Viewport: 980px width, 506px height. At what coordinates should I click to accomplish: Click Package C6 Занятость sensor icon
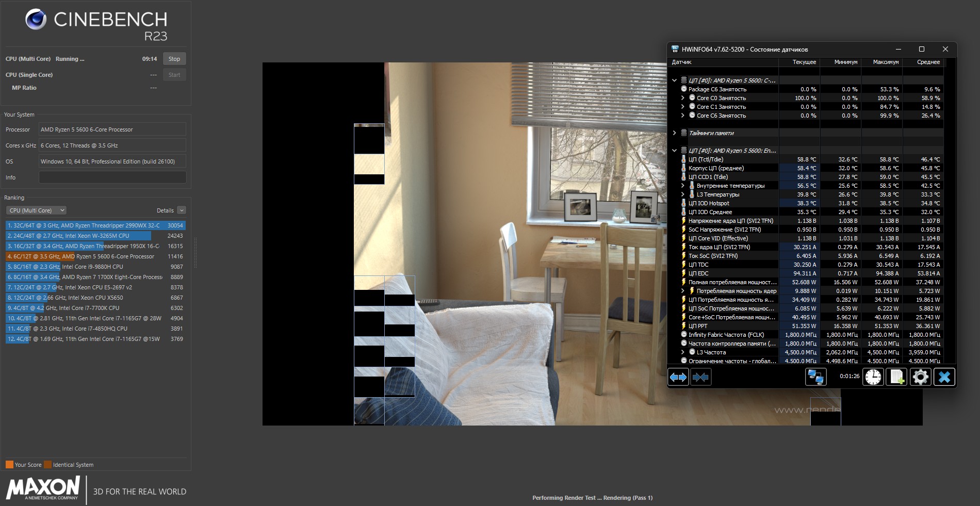pyautogui.click(x=684, y=89)
